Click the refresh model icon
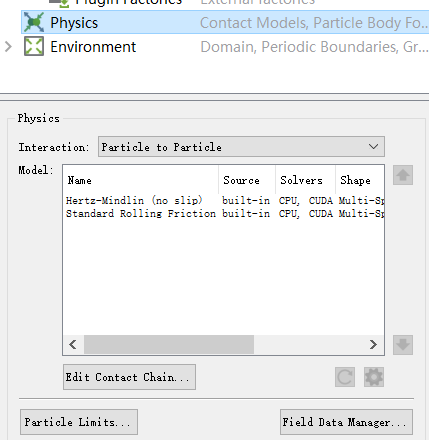The height and width of the screenshot is (440, 429). [x=345, y=377]
